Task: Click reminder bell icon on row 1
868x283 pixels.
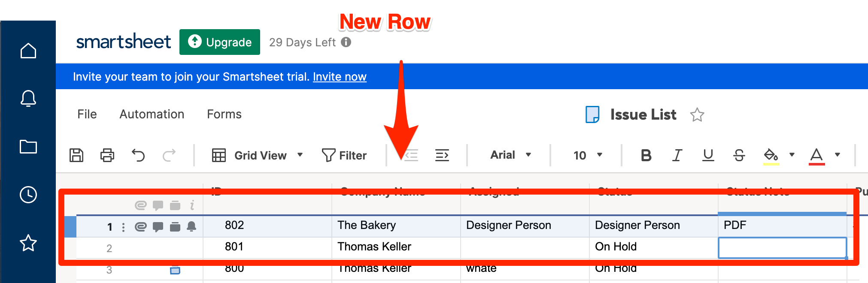Action: pos(191,227)
